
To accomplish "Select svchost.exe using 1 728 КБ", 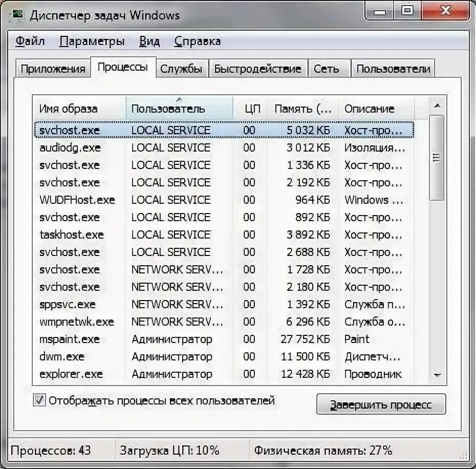I will coord(224,269).
